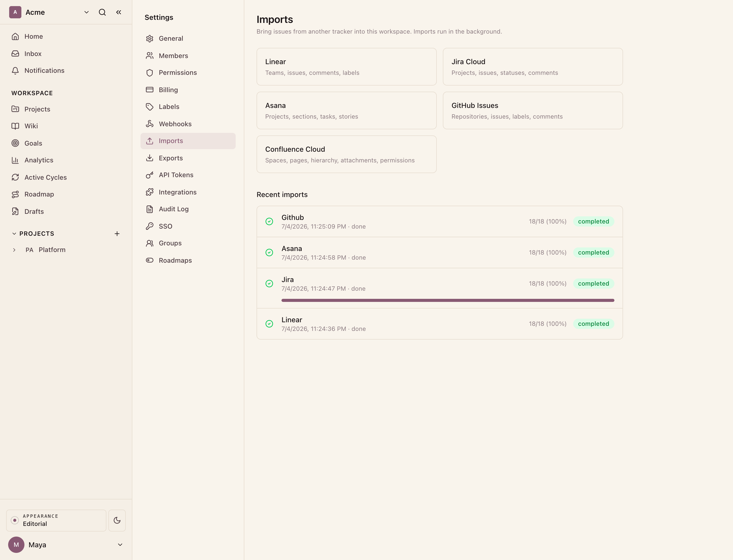Open the Asana recent import row
The width and height of the screenshot is (733, 560).
point(439,253)
